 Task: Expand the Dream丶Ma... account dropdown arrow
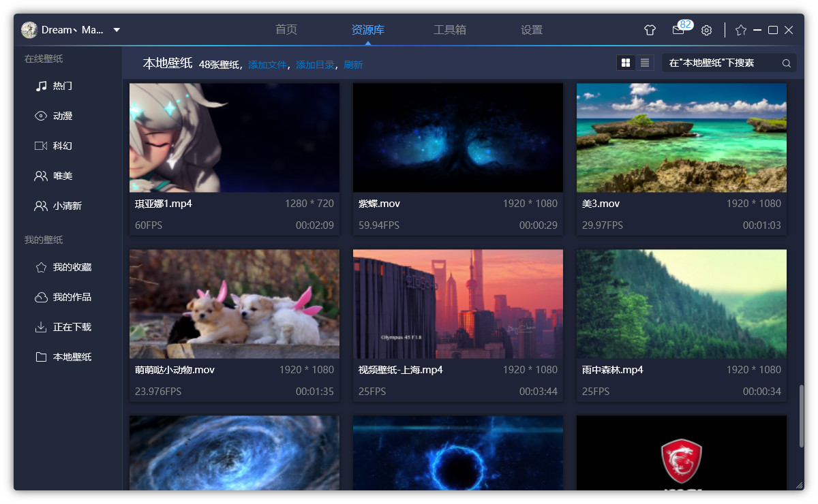[117, 30]
